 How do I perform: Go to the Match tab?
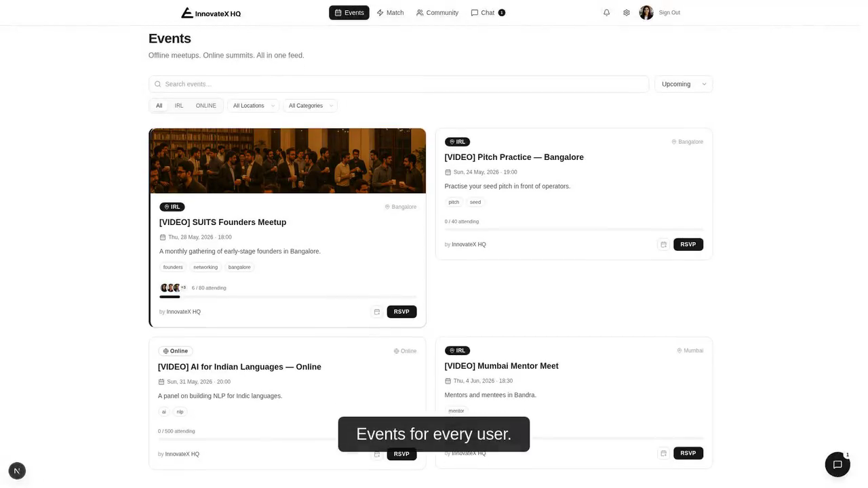391,13
